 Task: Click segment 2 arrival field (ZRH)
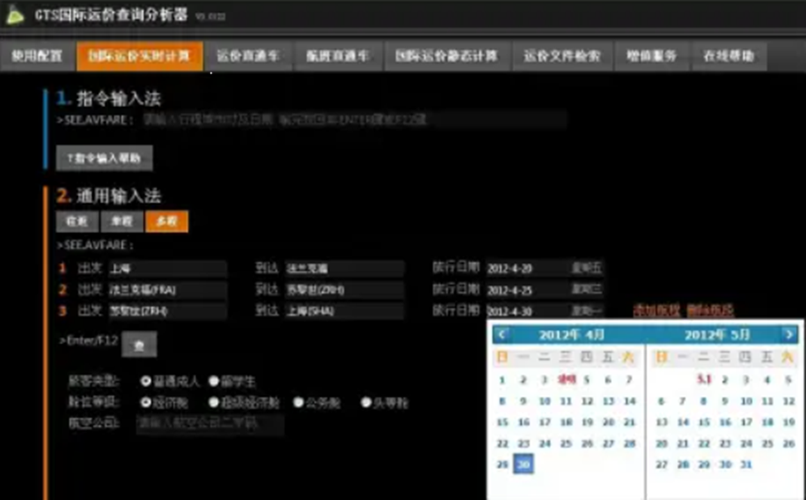click(x=345, y=290)
